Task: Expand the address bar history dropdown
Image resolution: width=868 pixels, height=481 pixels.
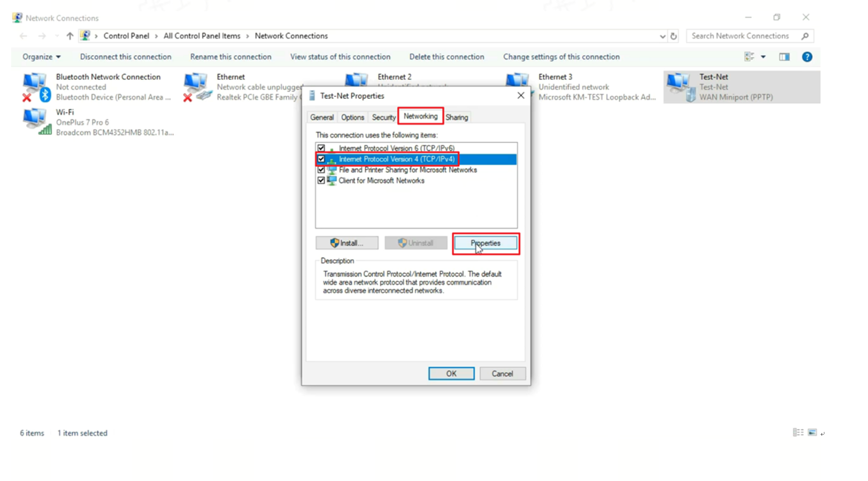Action: point(662,36)
